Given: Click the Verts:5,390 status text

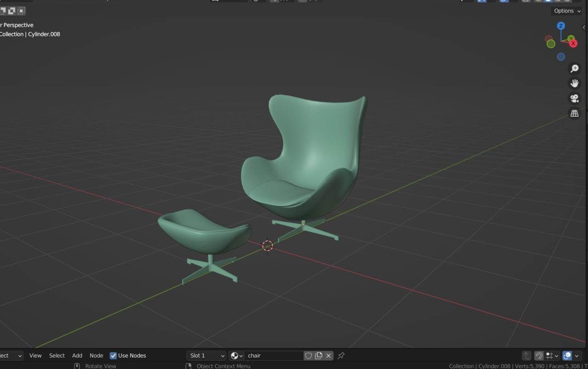Looking at the screenshot, I should click(530, 366).
